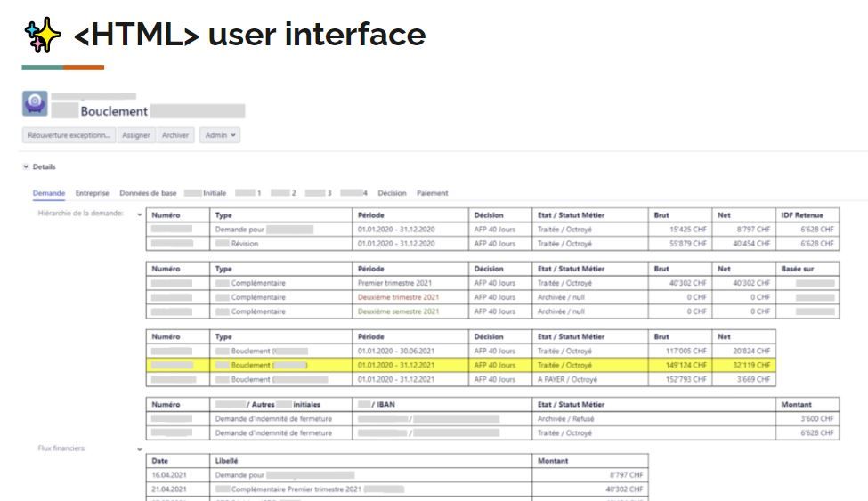Click 'Premier trimestre 2021' period cell
Viewport: 868px width, 501px height.
(410, 283)
